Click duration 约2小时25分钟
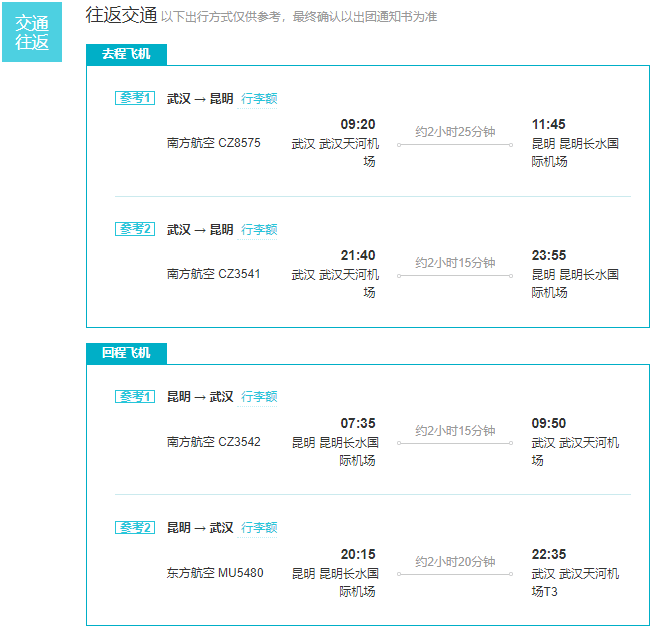This screenshot has width=652, height=628. pos(455,132)
